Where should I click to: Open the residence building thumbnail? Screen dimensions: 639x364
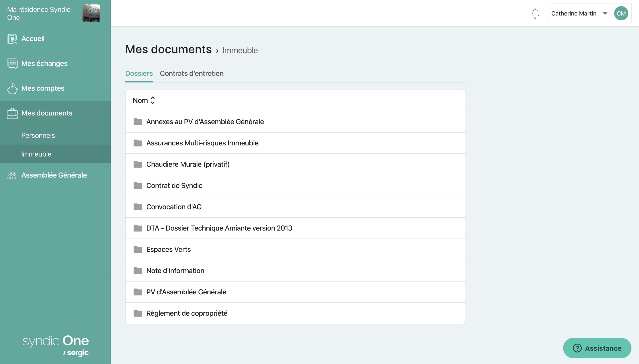[91, 13]
